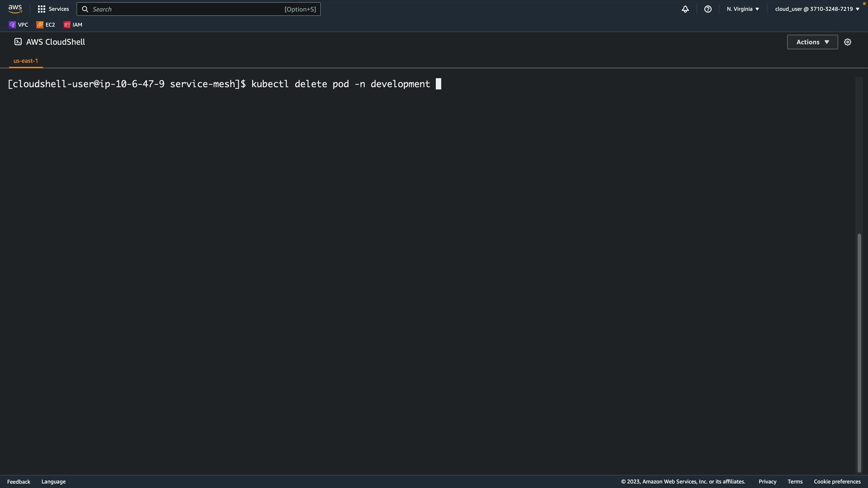Open Cookie preferences
This screenshot has width=868, height=488.
point(837,482)
